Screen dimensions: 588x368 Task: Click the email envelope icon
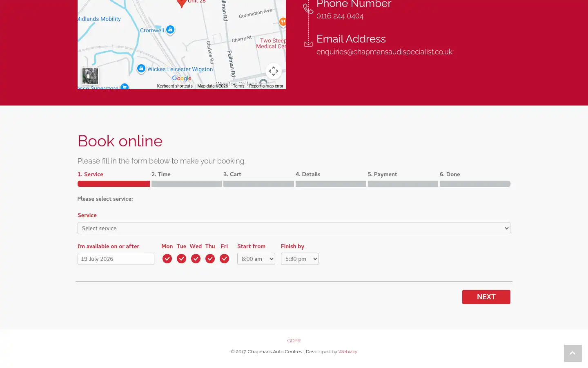click(x=308, y=44)
